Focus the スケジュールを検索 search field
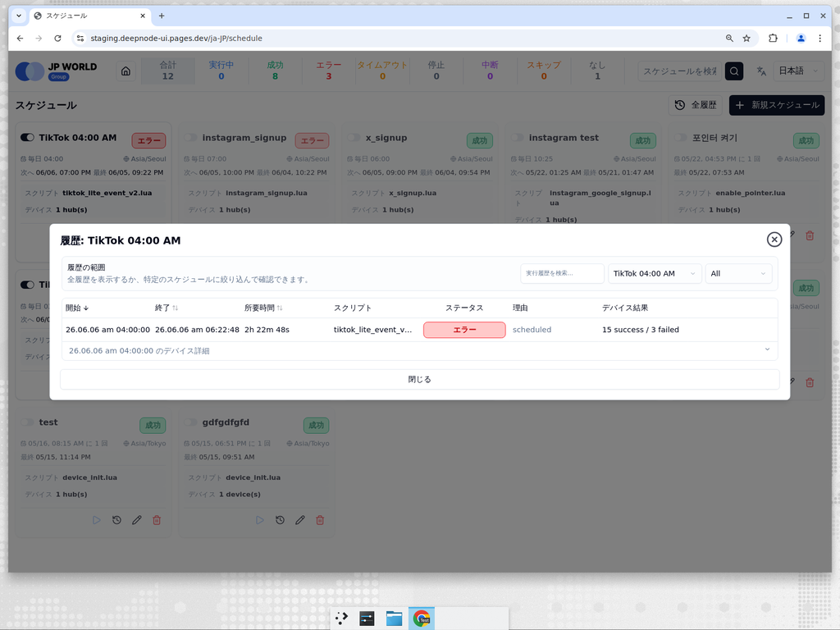The height and width of the screenshot is (630, 840). (x=680, y=71)
